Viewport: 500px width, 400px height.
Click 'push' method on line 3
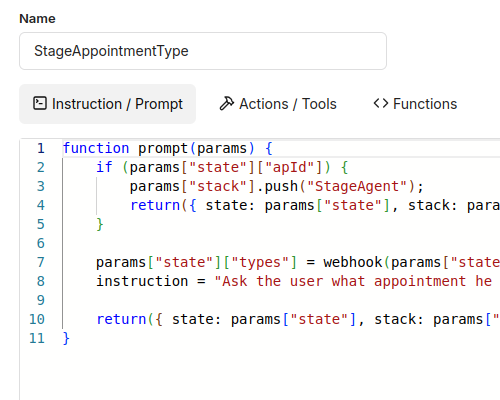[x=281, y=186]
